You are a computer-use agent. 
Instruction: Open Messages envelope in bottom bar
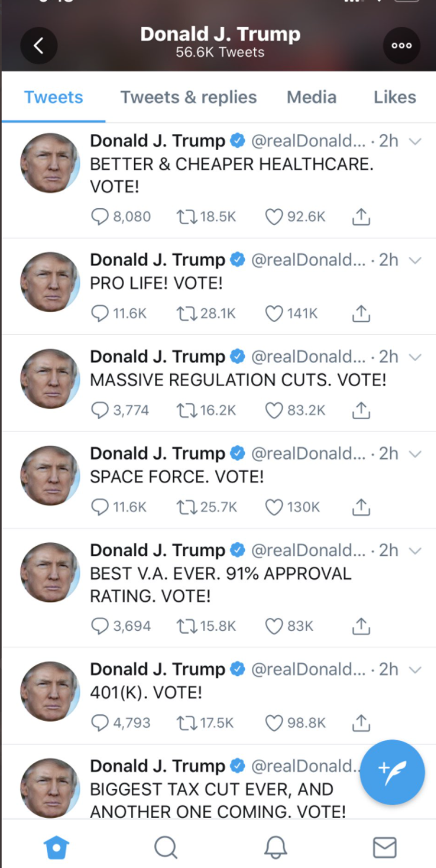pyautogui.click(x=384, y=847)
